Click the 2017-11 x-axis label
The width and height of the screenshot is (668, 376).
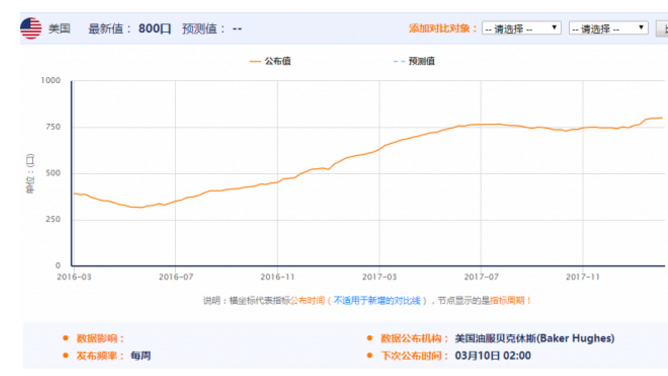tap(582, 277)
